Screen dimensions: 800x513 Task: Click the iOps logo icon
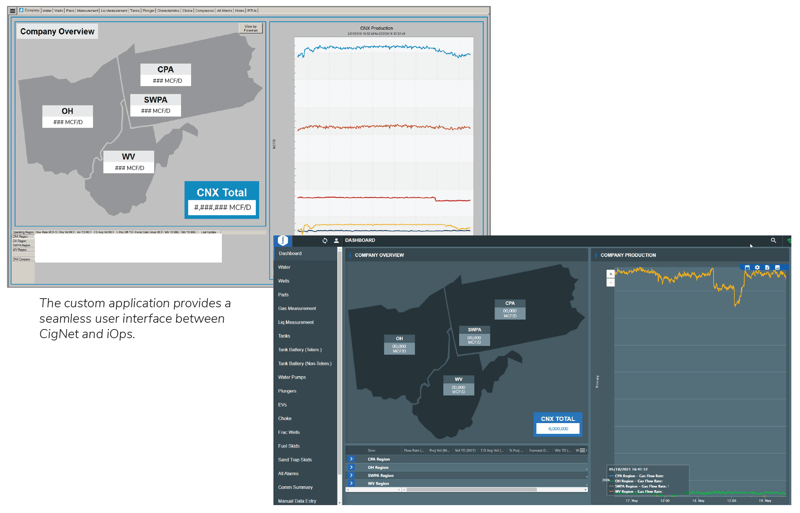283,240
